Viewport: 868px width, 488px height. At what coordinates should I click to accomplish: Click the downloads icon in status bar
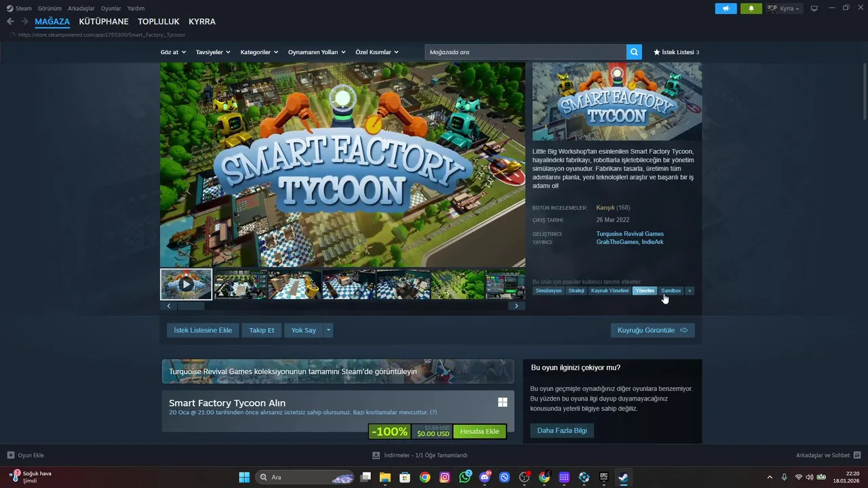[376, 455]
